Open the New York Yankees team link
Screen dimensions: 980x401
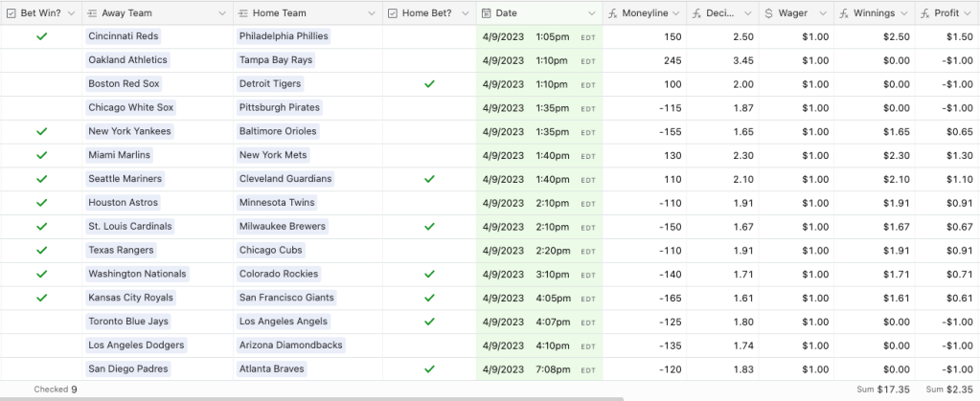pyautogui.click(x=129, y=131)
